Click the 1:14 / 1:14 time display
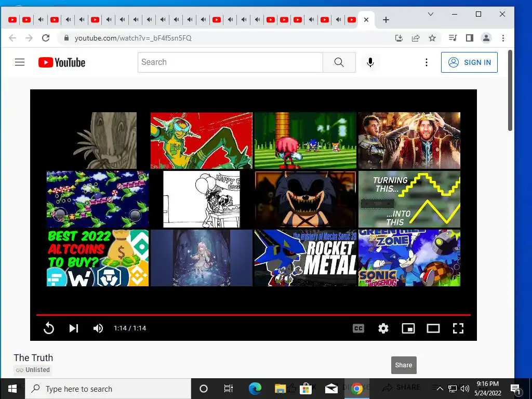 point(130,328)
